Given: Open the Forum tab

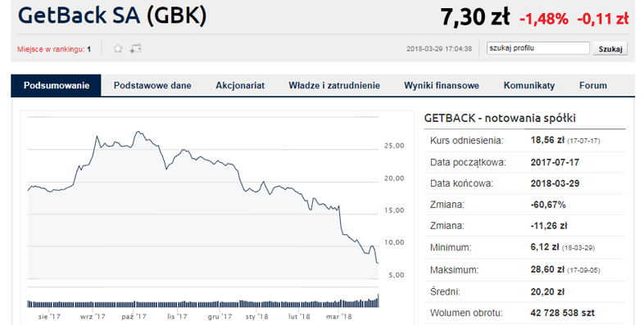Looking at the screenshot, I should tap(593, 85).
